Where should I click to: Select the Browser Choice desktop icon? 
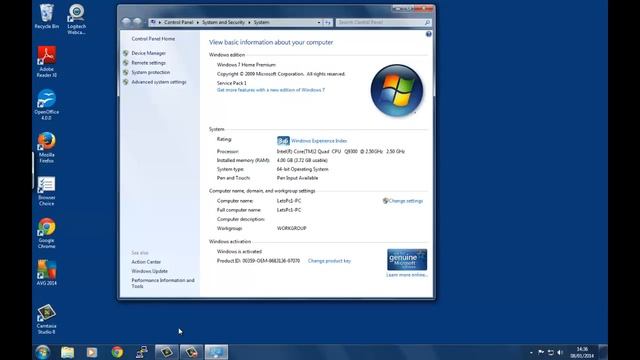click(x=47, y=191)
